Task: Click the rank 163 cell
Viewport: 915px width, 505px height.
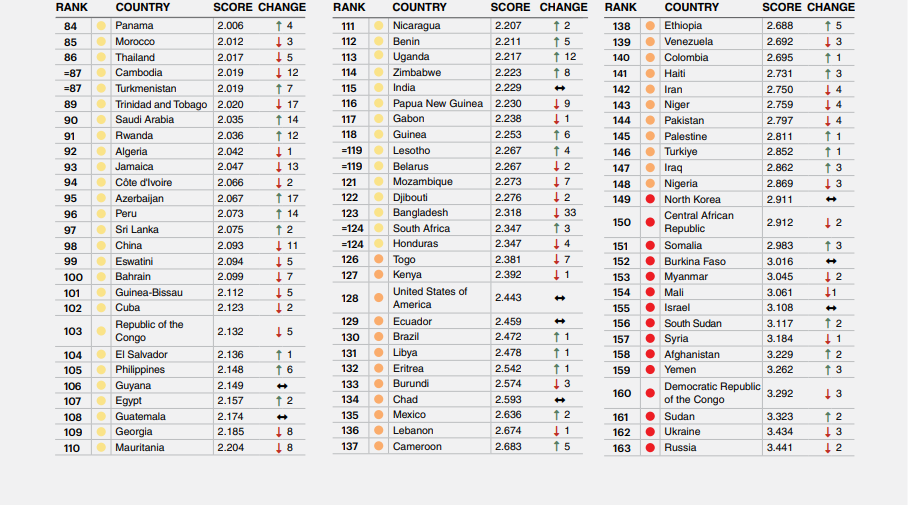Action: [621, 448]
